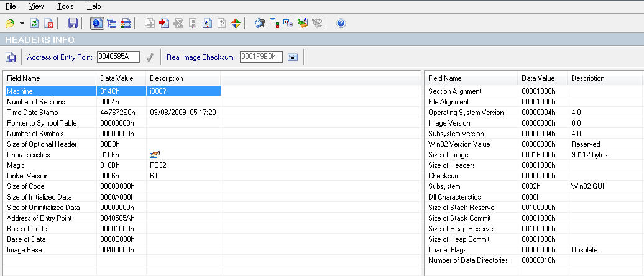The width and height of the screenshot is (644, 276).
Task: Open a file with the folder icon
Action: pos(9,23)
